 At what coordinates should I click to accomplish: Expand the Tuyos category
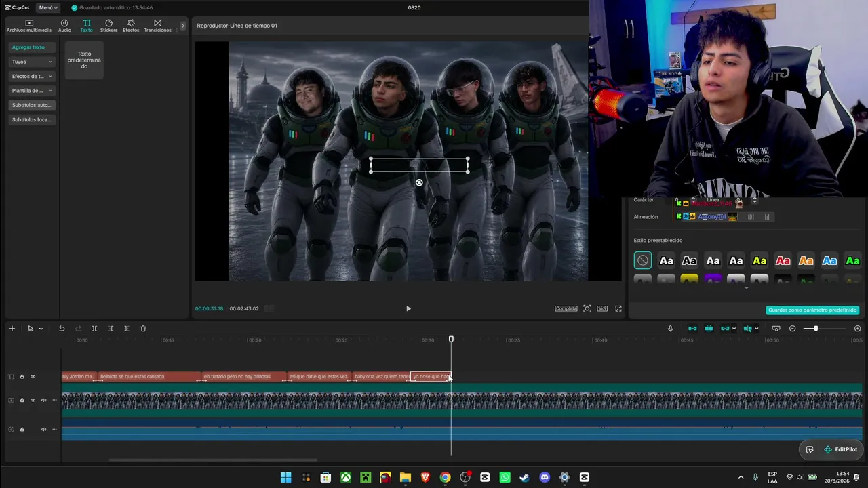click(x=32, y=62)
